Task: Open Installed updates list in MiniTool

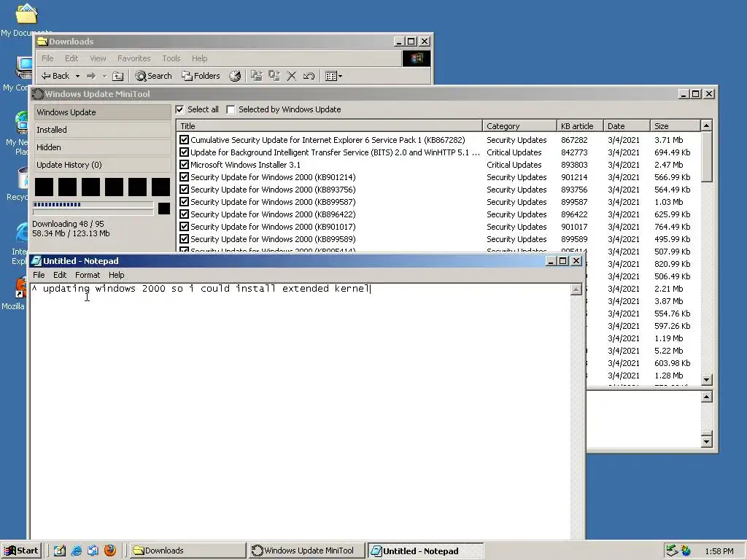Action: pos(102,130)
